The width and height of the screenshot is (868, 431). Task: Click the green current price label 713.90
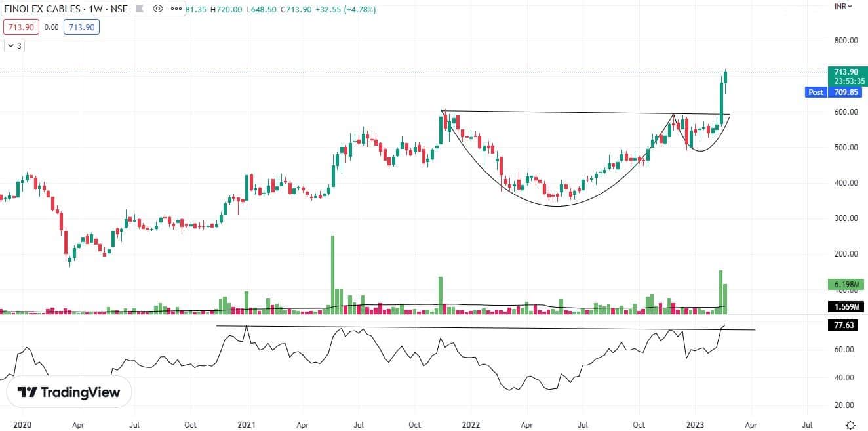tap(846, 72)
